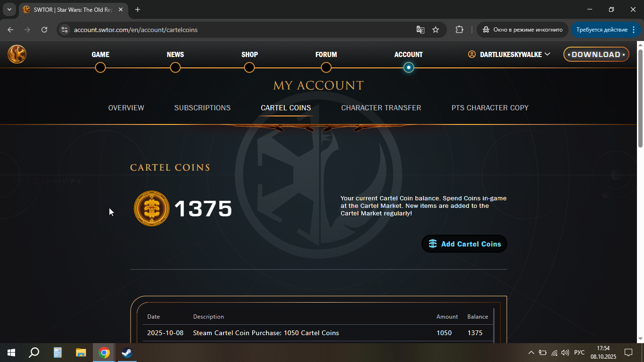Viewport: 644px width, 362px height.
Task: Switch to PTS CHARACTER COPY tab
Action: pyautogui.click(x=490, y=108)
